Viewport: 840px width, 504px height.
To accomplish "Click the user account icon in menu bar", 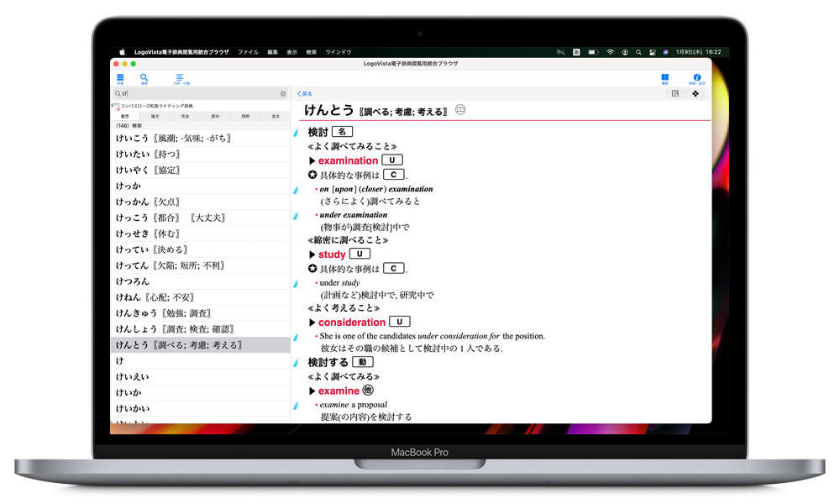I will [x=625, y=52].
